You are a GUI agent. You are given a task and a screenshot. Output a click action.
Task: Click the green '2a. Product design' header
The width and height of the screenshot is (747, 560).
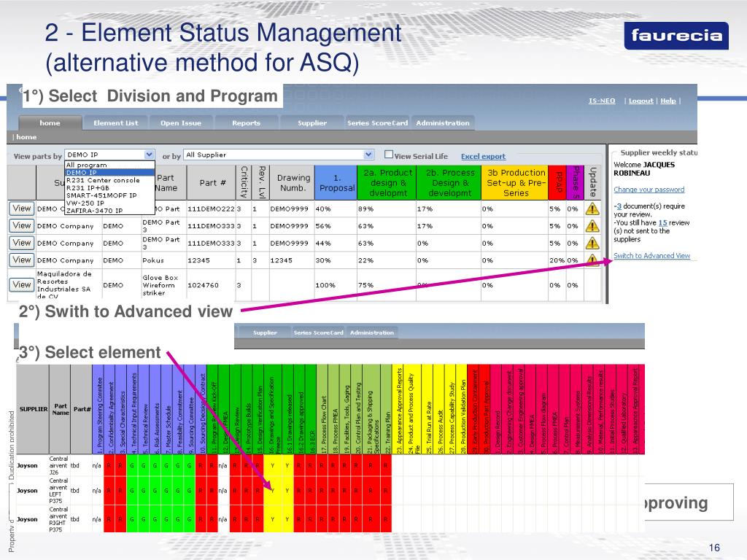point(387,183)
